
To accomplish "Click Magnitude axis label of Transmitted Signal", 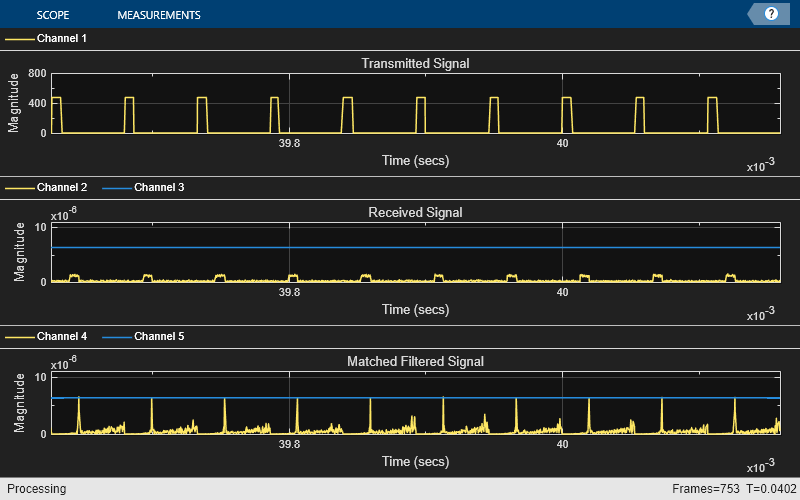I will [14, 103].
